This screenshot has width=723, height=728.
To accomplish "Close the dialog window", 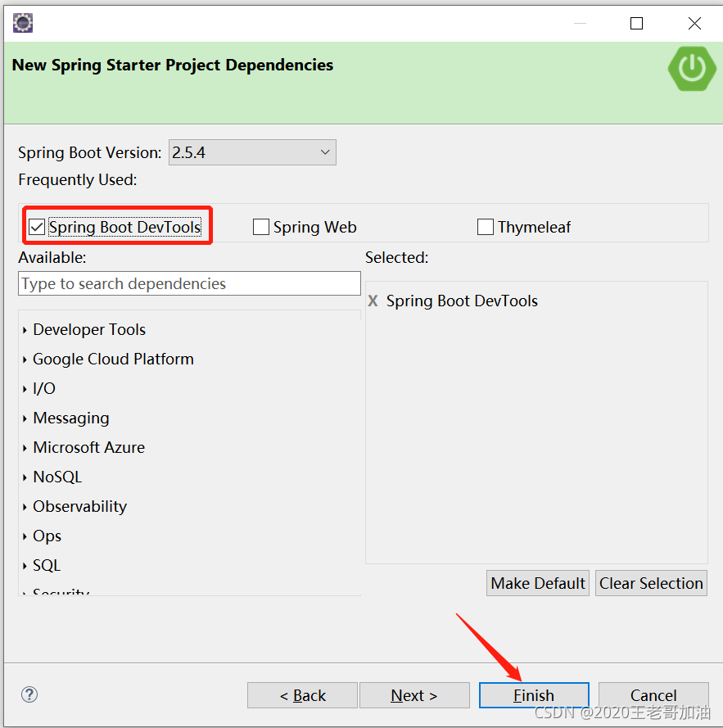I will tap(694, 23).
